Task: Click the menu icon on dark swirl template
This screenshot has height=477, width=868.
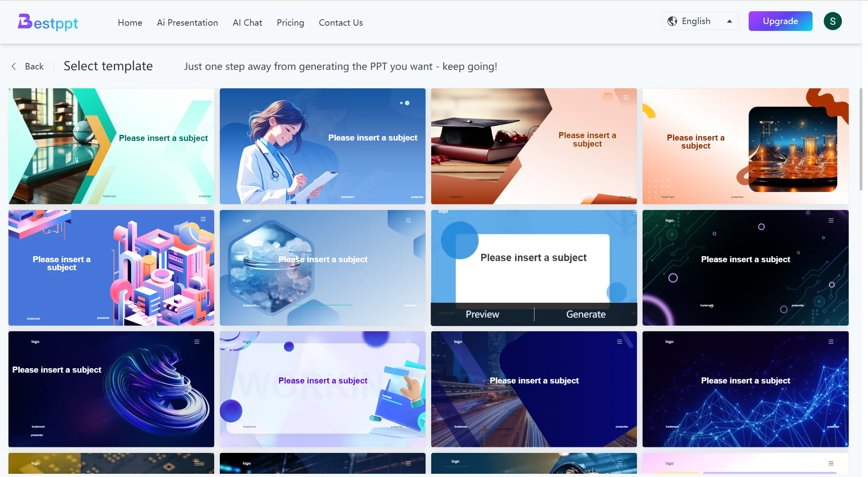Action: pyautogui.click(x=198, y=342)
